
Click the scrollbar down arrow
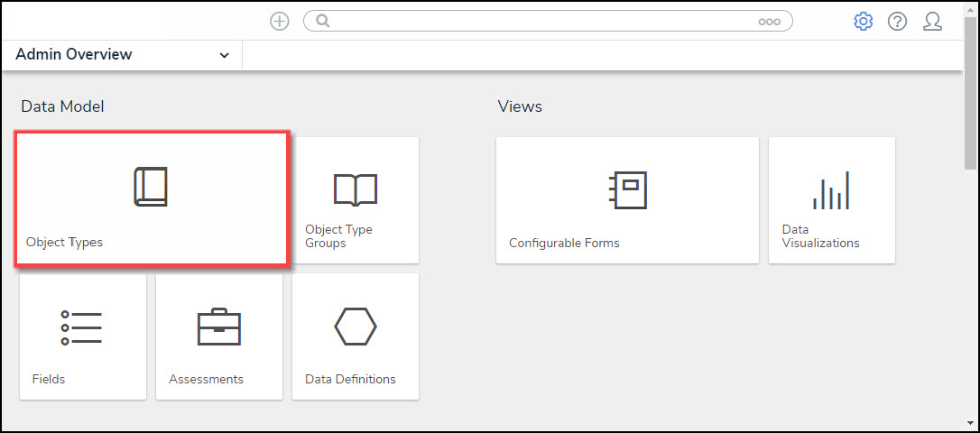click(970, 423)
